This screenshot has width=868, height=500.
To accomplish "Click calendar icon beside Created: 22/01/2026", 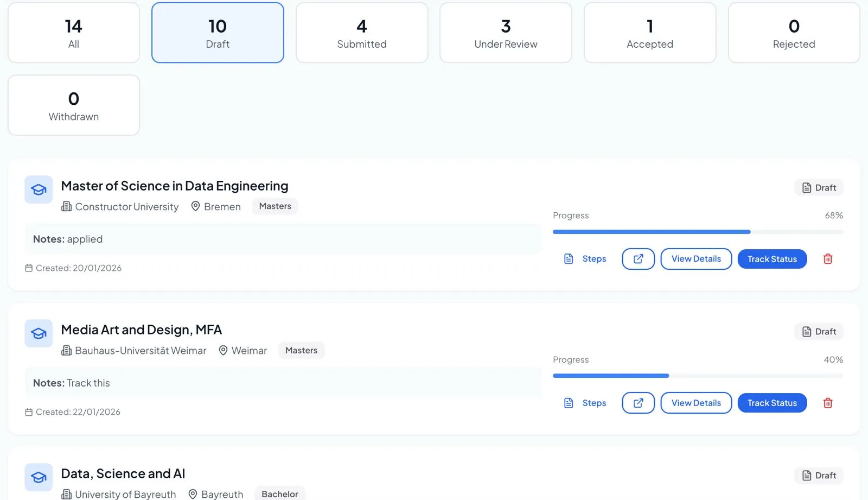I will coord(29,412).
